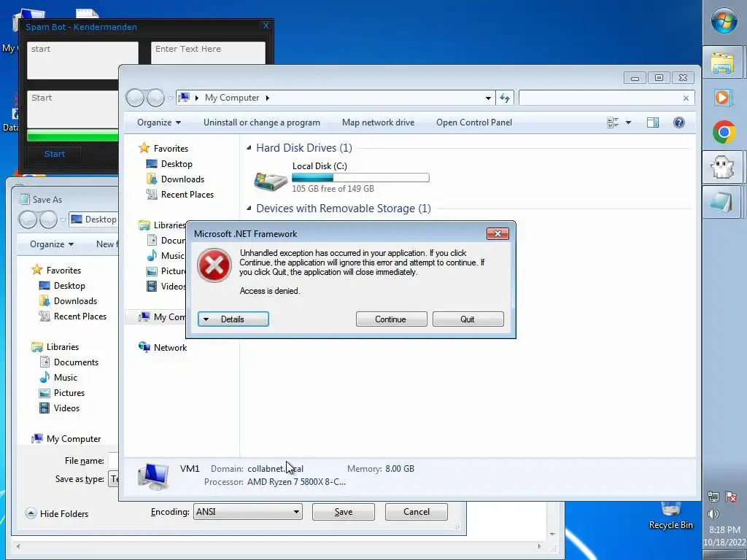
Task: Click the My Computer breadcrumb in the address bar
Action: tap(232, 98)
